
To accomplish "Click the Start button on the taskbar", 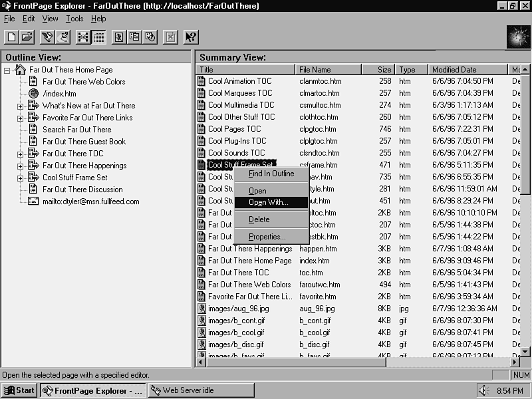I will point(19,390).
